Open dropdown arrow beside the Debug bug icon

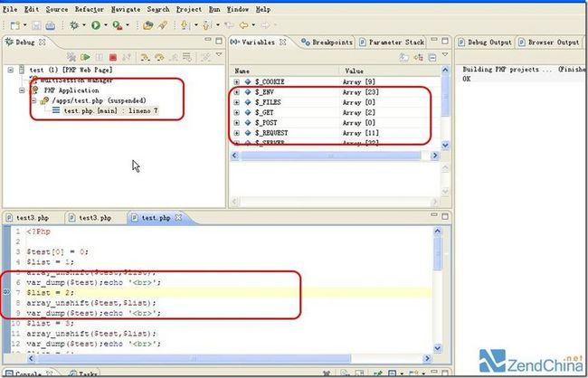(83, 25)
